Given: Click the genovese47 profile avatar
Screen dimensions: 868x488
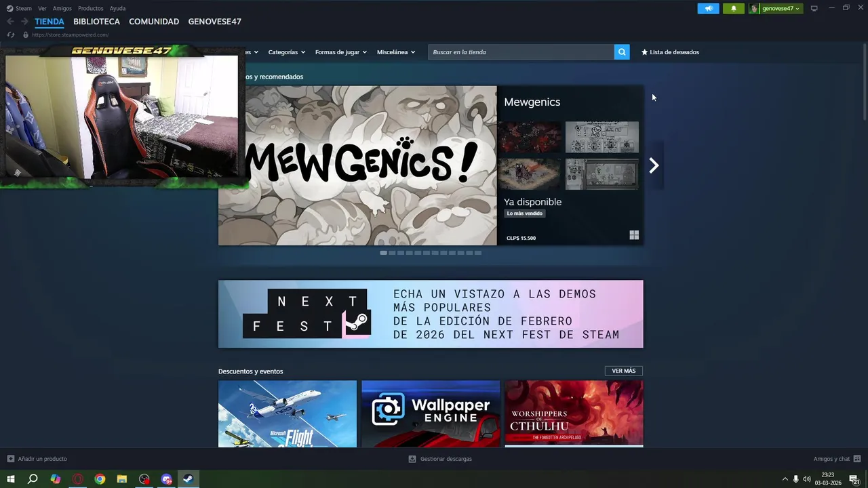Looking at the screenshot, I should pos(754,9).
